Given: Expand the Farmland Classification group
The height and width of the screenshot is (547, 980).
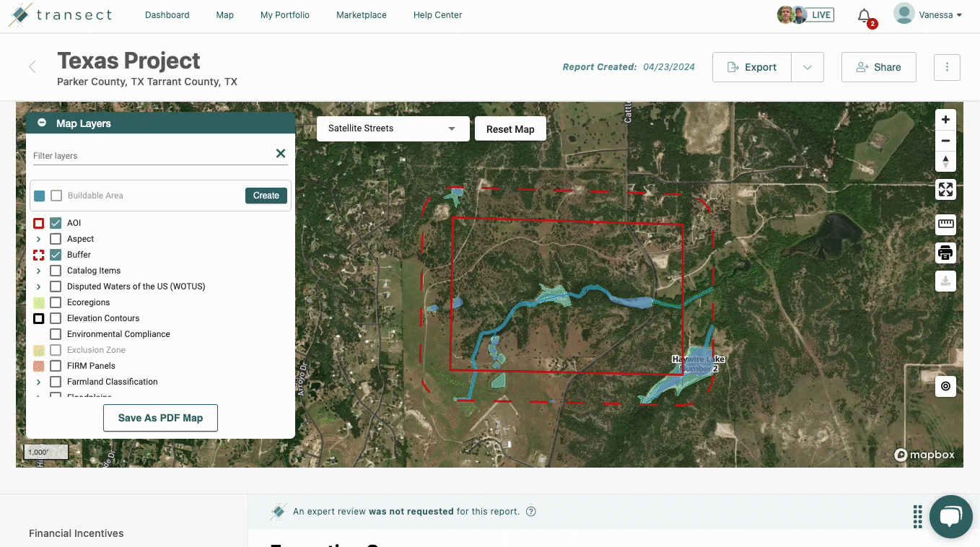Looking at the screenshot, I should (38, 382).
